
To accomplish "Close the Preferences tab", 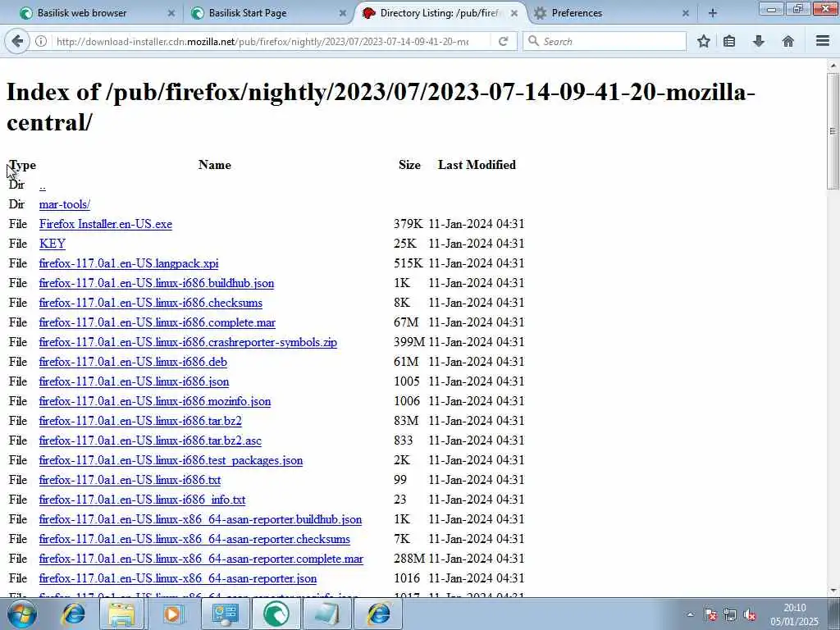I will pyautogui.click(x=685, y=13).
